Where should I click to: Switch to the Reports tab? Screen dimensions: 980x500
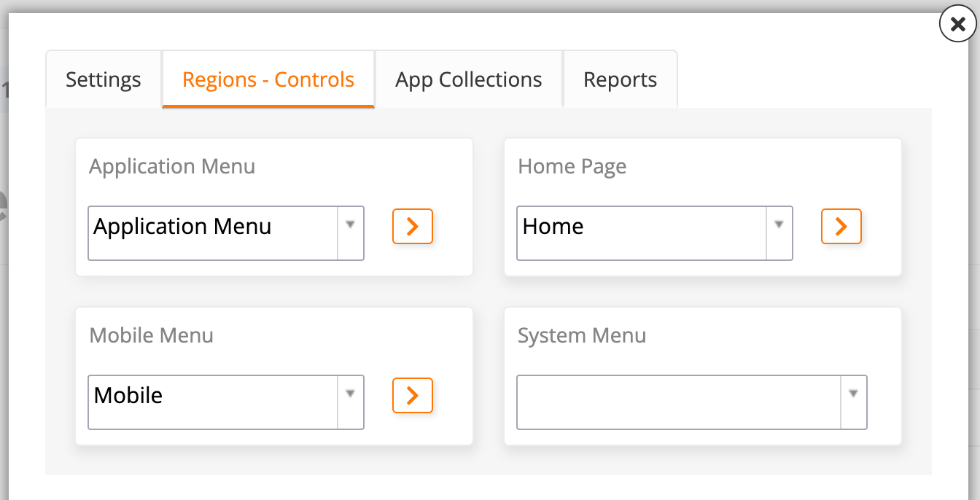coord(620,79)
